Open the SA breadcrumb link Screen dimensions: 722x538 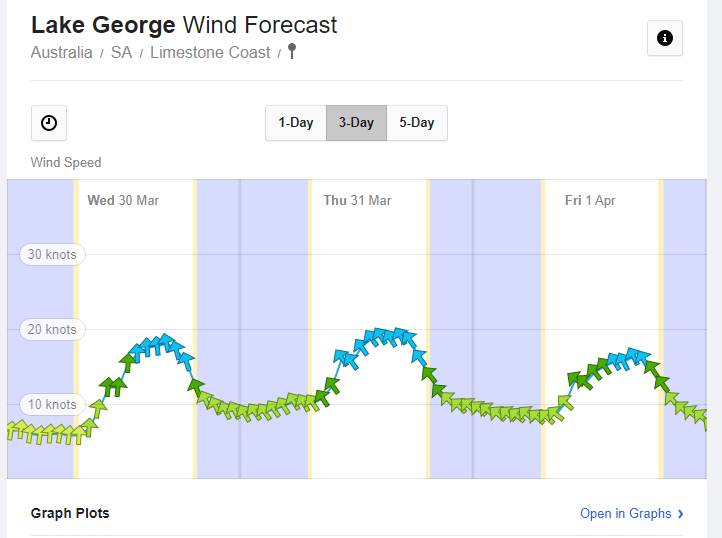tap(122, 53)
